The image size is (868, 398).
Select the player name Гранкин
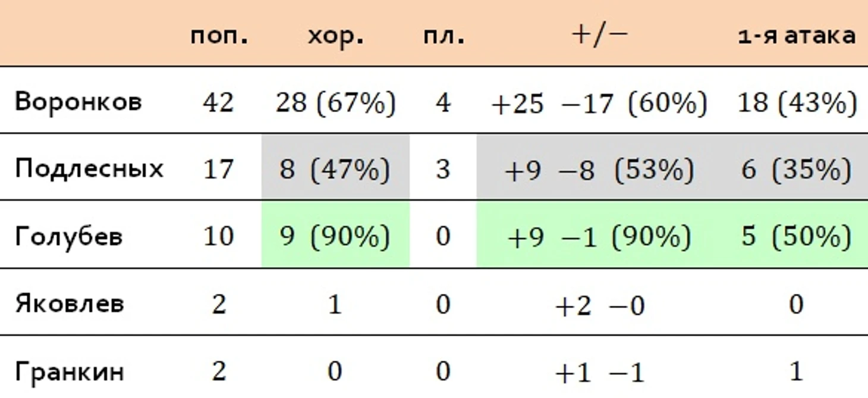(70, 372)
